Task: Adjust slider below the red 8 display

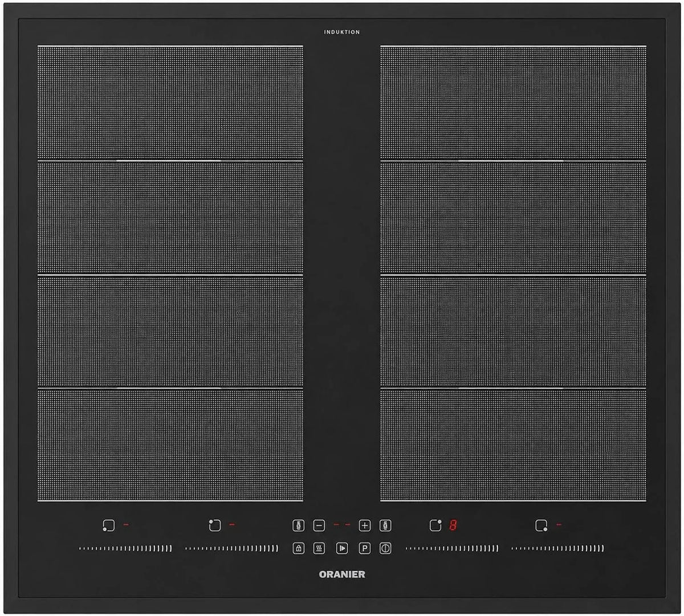Action: click(452, 549)
